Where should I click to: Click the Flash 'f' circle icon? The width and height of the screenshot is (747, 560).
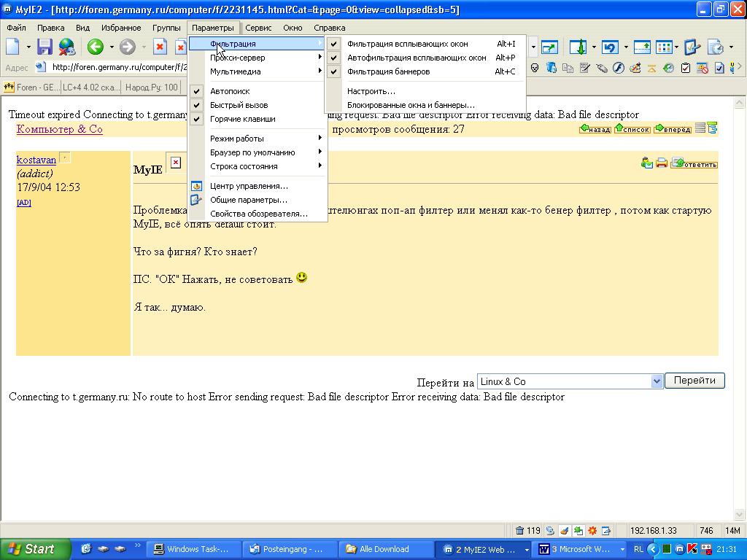[x=619, y=68]
